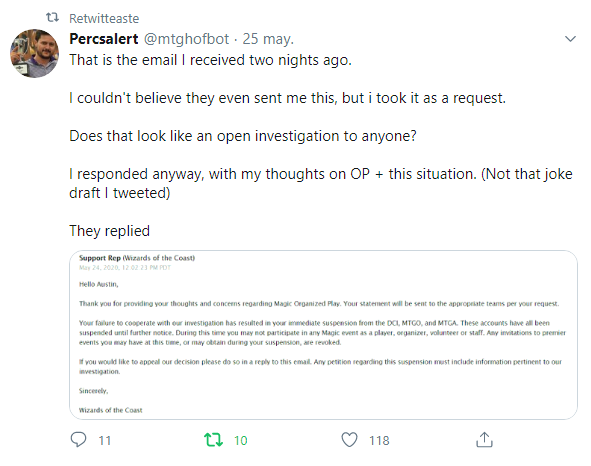
Task: Click the Retwitteaste label
Action: pos(104,18)
